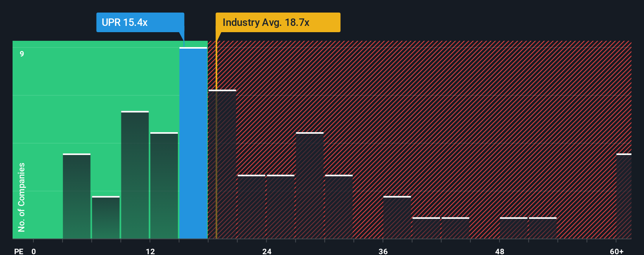Click the No. of Companies axis title
The height and width of the screenshot is (255, 644).
pos(22,197)
